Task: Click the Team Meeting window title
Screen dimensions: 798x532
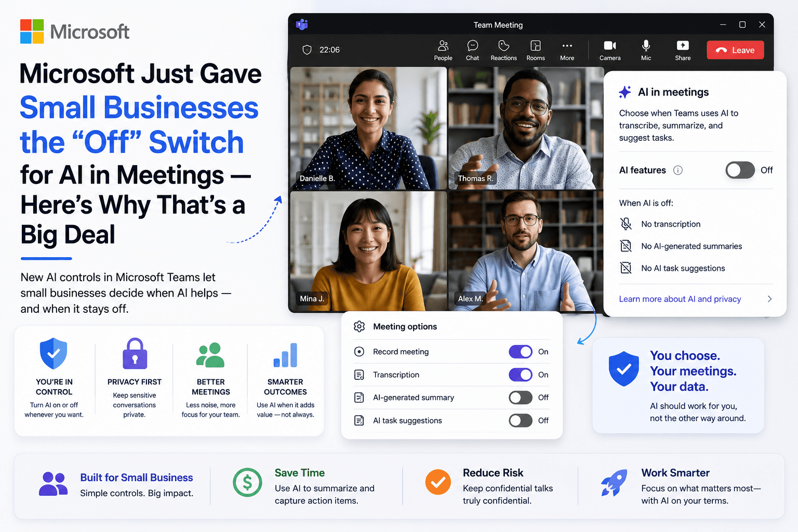Action: click(498, 25)
